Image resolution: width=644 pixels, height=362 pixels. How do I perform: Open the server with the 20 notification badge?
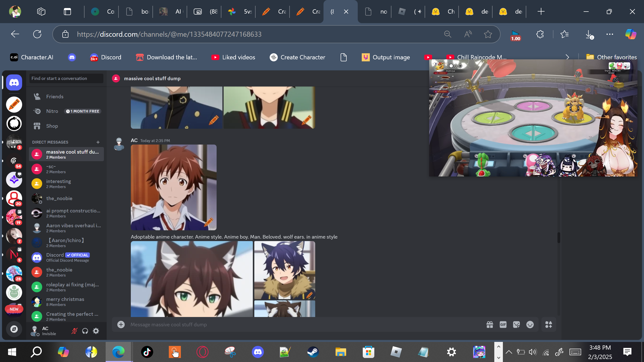coord(14,198)
